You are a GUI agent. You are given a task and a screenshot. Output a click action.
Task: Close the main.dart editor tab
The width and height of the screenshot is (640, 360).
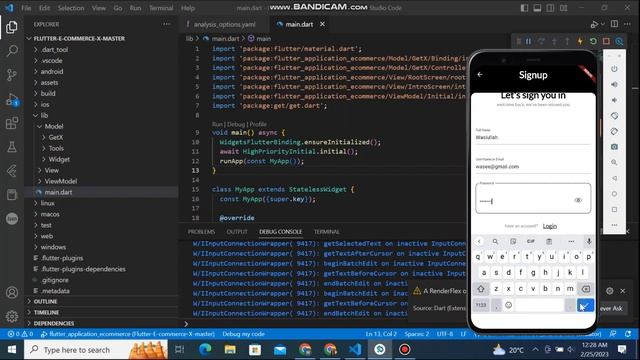(x=322, y=24)
